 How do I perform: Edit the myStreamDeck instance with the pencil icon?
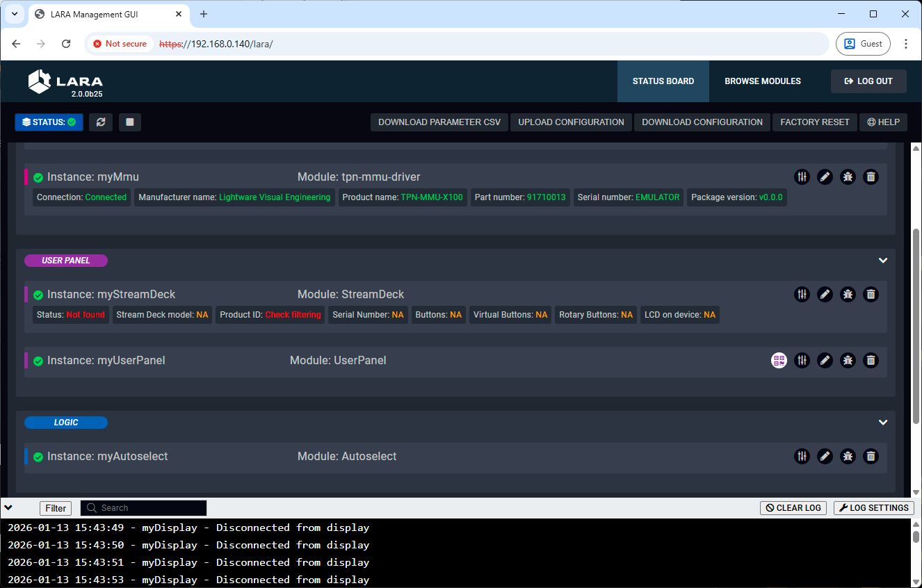pos(825,294)
